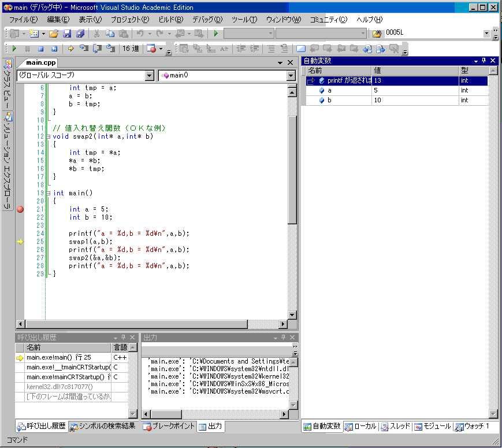Select the main.cpp editor tab
The width and height of the screenshot is (502, 448).
click(40, 62)
